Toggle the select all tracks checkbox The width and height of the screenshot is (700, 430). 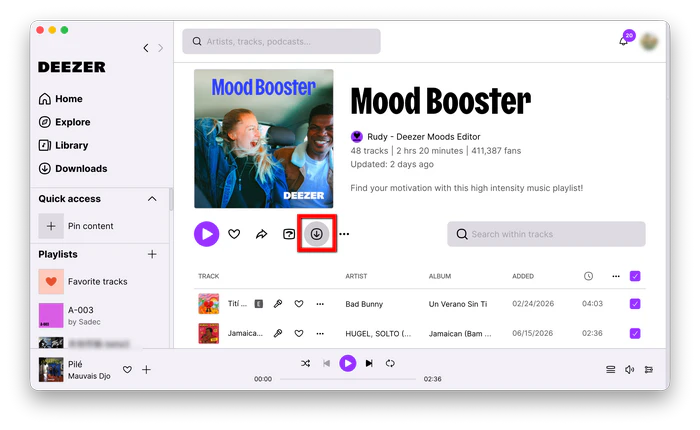[635, 276]
